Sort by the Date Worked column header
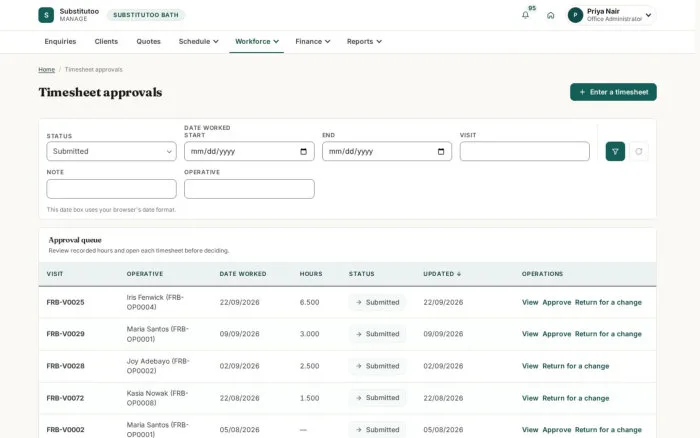700x438 pixels. (x=243, y=274)
